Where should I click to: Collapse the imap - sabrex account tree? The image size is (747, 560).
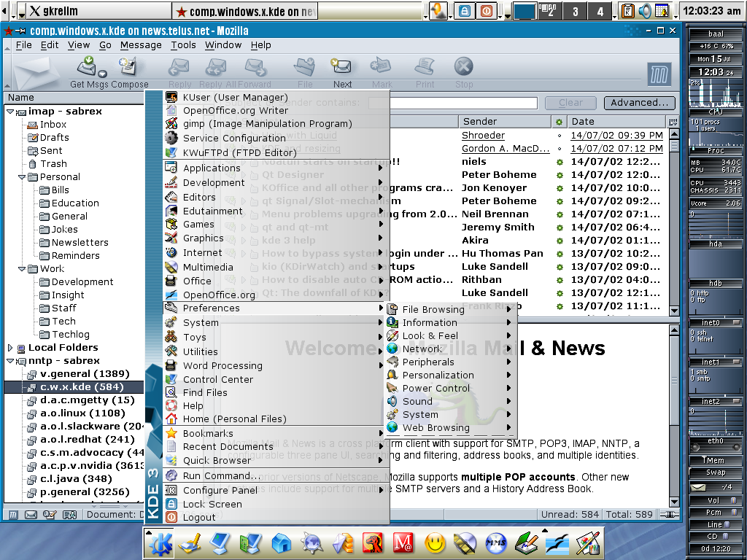tap(10, 112)
